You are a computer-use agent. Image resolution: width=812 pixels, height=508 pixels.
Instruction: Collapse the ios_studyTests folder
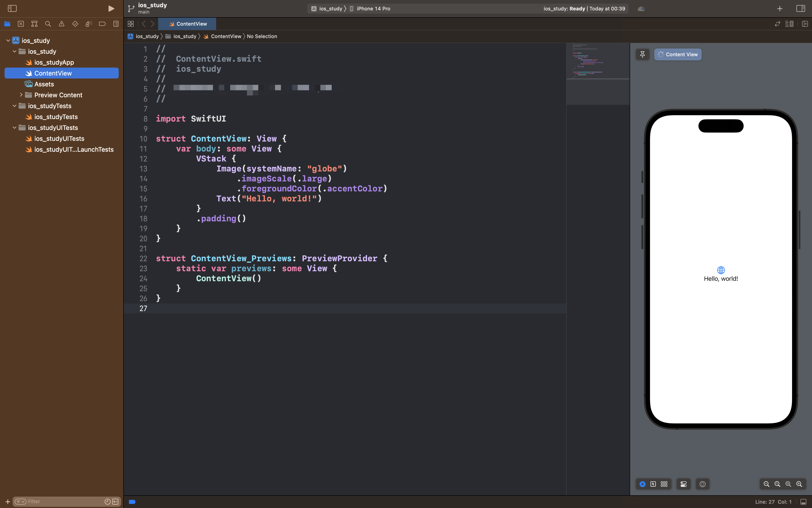[x=14, y=106]
